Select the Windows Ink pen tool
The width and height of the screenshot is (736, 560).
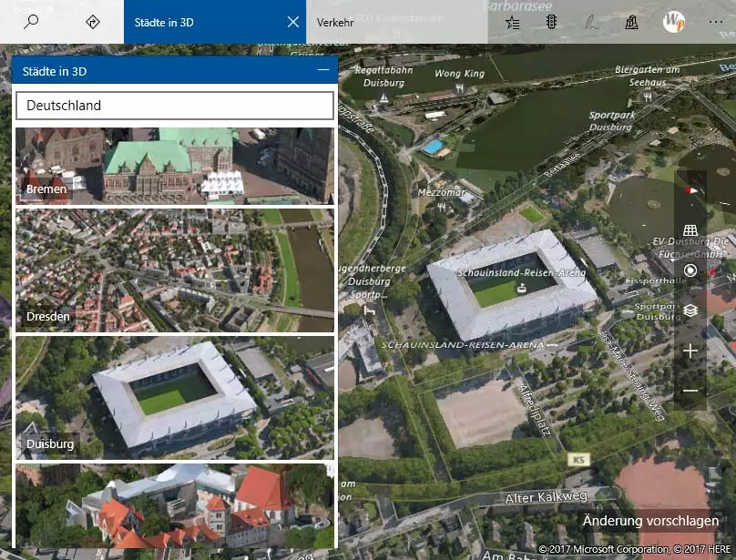pos(592,23)
